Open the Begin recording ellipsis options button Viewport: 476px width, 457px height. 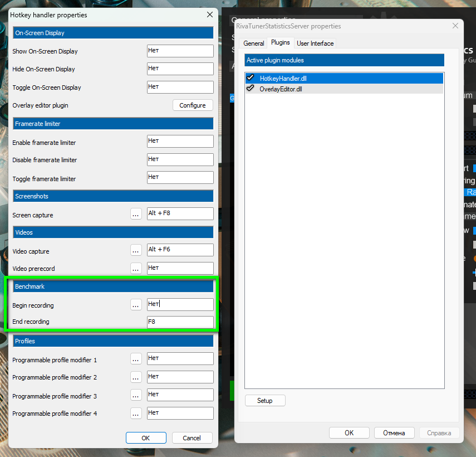pyautogui.click(x=136, y=304)
